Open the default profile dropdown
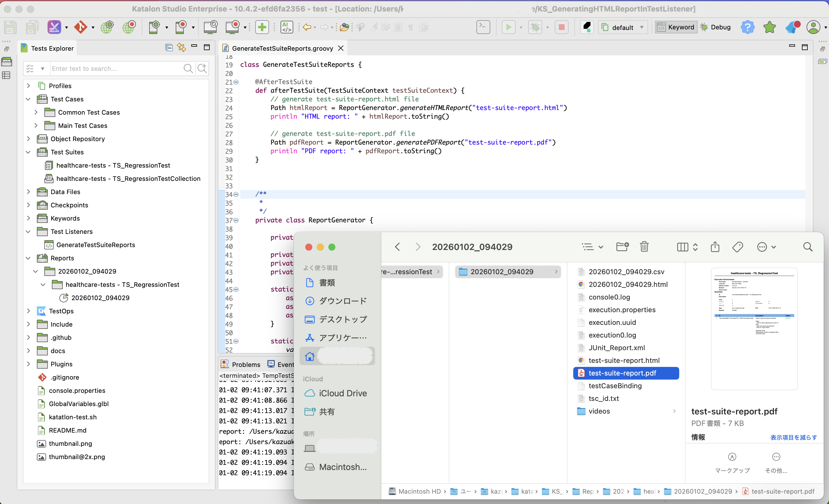 tap(623, 27)
